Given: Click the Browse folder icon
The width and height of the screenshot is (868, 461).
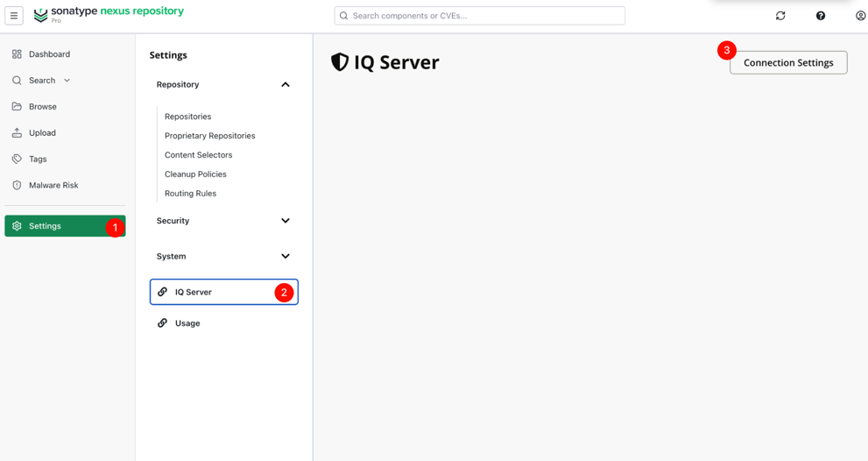Looking at the screenshot, I should coord(17,106).
